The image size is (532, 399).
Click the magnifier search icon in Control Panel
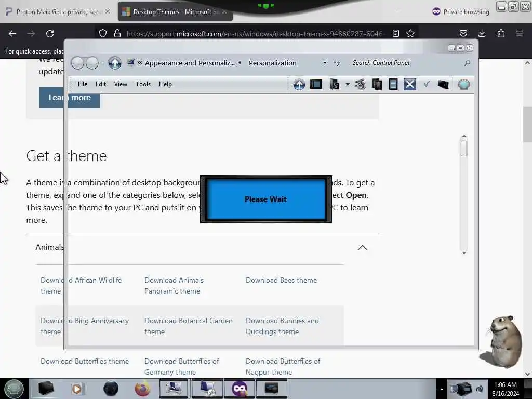click(x=467, y=63)
